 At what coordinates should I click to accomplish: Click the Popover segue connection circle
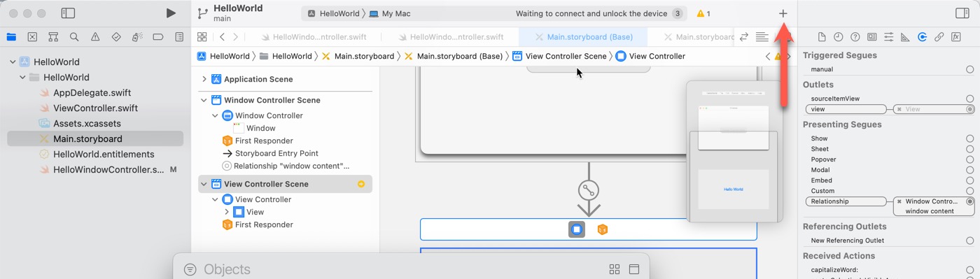click(969, 159)
